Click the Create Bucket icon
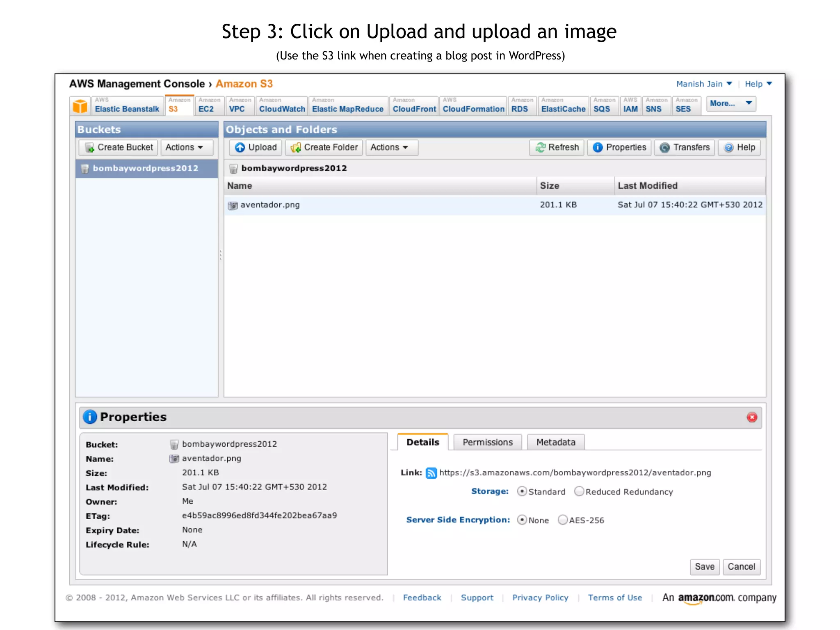Viewport: 840px width, 630px height. click(x=89, y=148)
